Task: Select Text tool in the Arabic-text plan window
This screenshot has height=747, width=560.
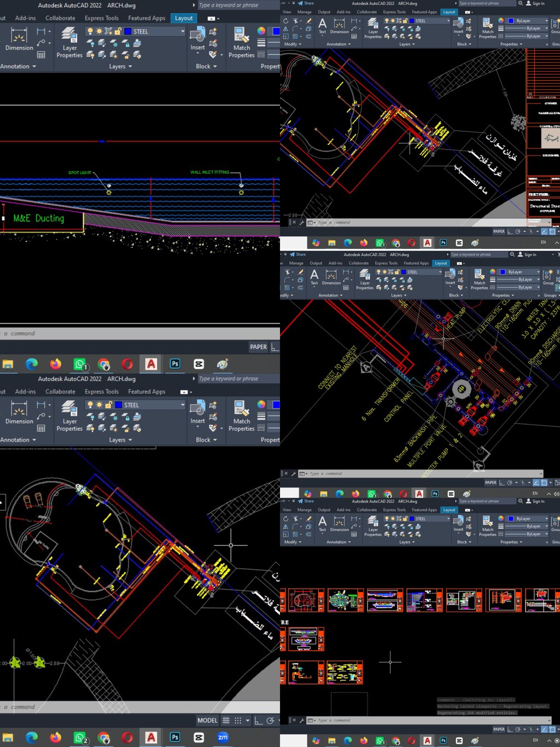Action: click(322, 26)
